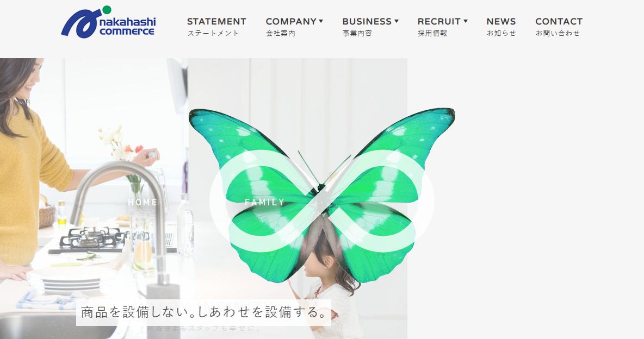644x339 pixels.
Task: Open the STATEMENT menu item
Action: (216, 21)
